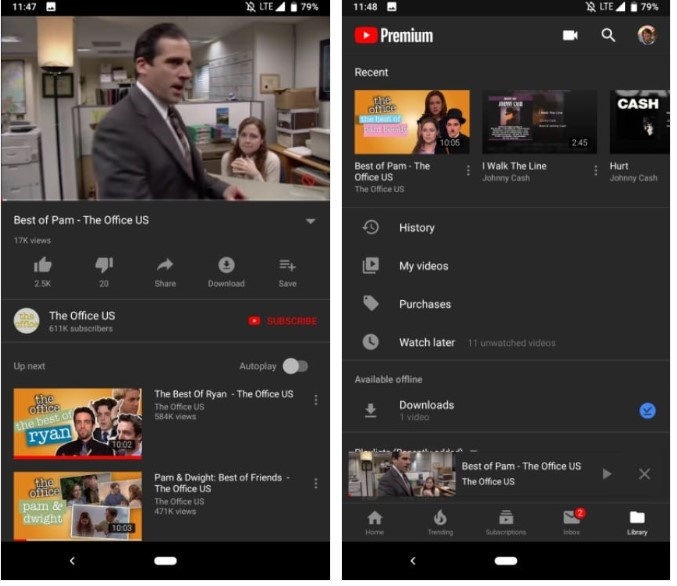677x586 pixels.
Task: Switch to the Library tab
Action: click(637, 522)
